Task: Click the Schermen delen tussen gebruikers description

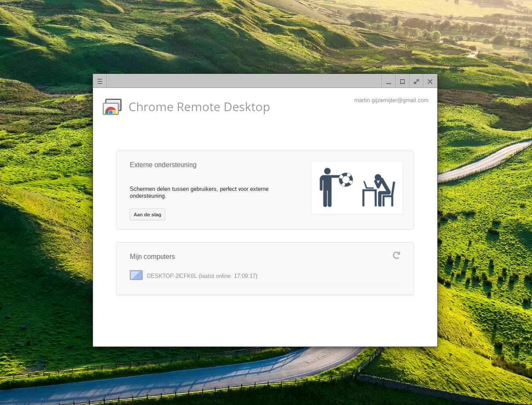Action: coord(199,192)
